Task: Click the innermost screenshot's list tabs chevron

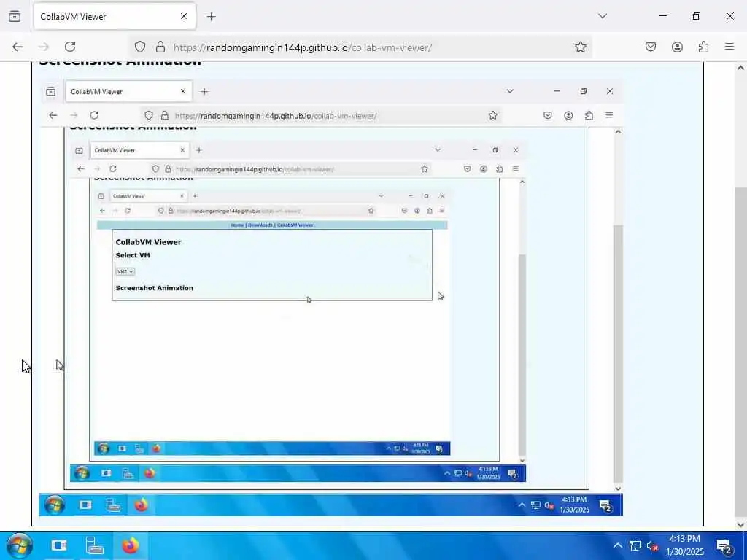Action: [381, 195]
